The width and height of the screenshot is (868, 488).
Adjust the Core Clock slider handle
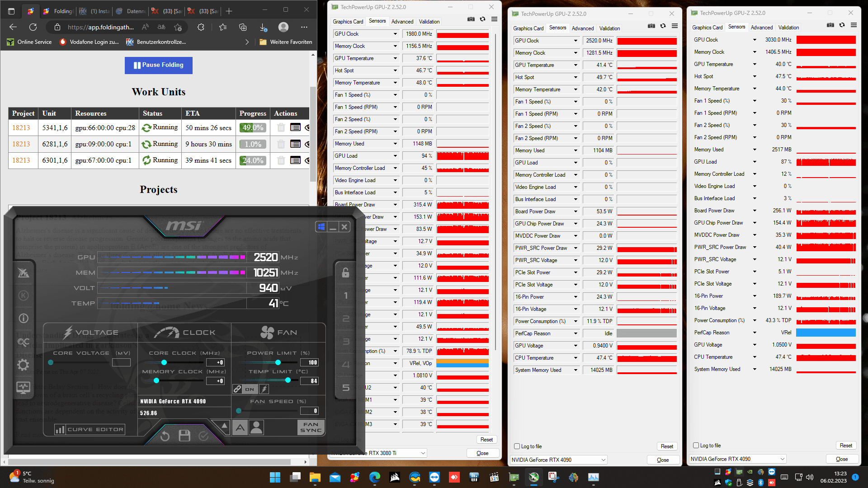(x=164, y=362)
